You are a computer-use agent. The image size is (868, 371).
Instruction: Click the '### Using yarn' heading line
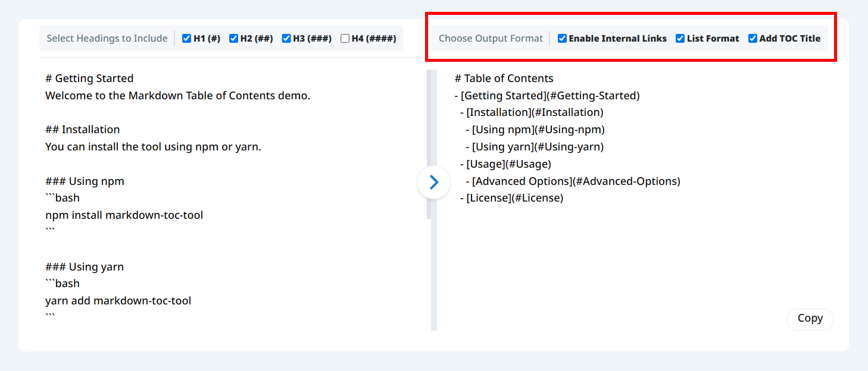click(x=85, y=267)
